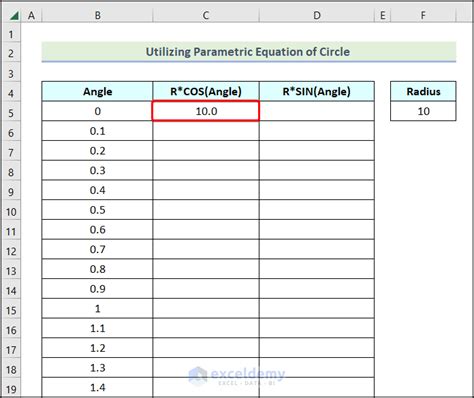
Task: Select cell C5 showing '10.0'
Action: (x=206, y=111)
